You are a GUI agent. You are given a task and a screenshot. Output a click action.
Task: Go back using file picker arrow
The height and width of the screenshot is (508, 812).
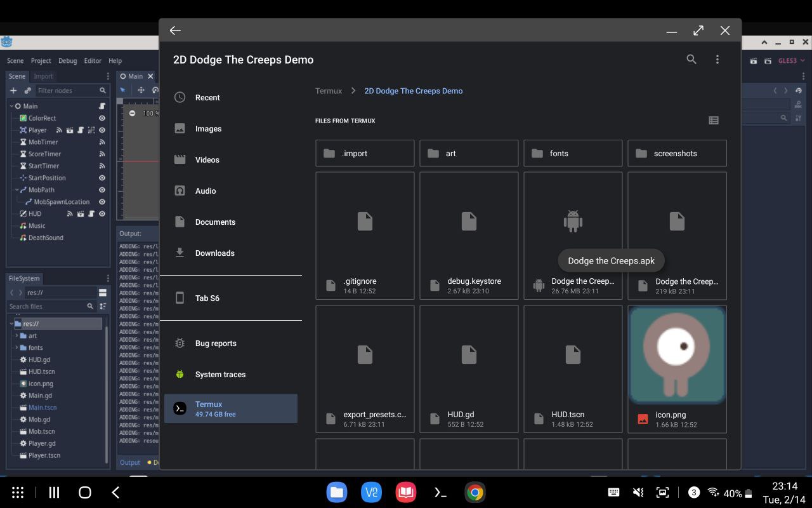[x=175, y=30]
